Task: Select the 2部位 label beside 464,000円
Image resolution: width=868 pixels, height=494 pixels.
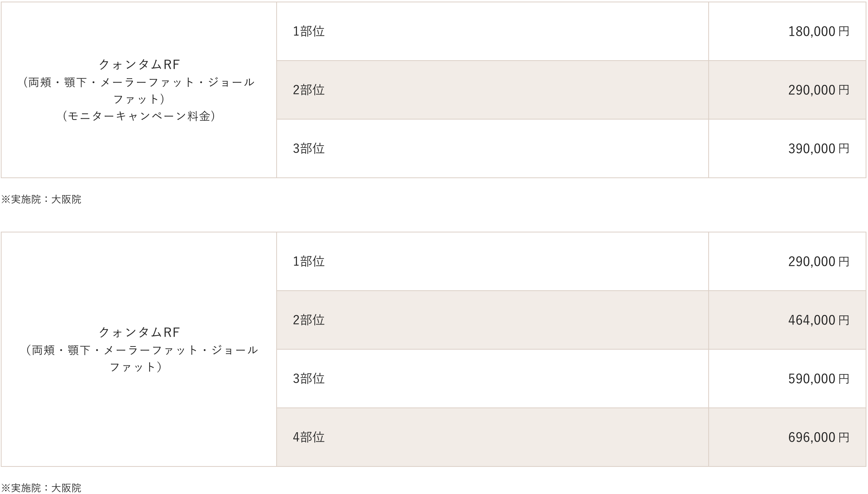Action: [308, 320]
